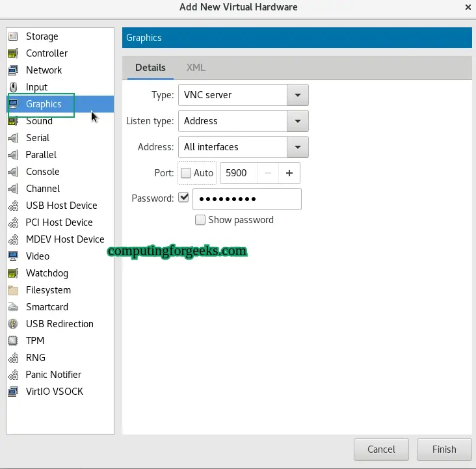Screen dimensions: 476x469
Task: Click the USB Redirection icon
Action: pyautogui.click(x=13, y=324)
